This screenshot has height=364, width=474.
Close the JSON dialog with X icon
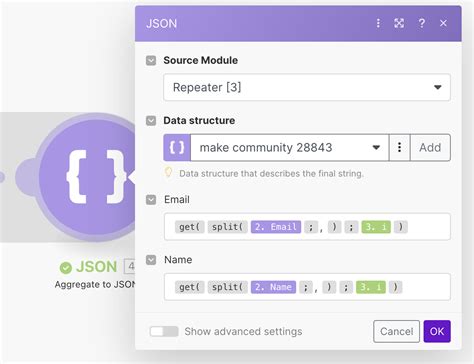pyautogui.click(x=443, y=23)
